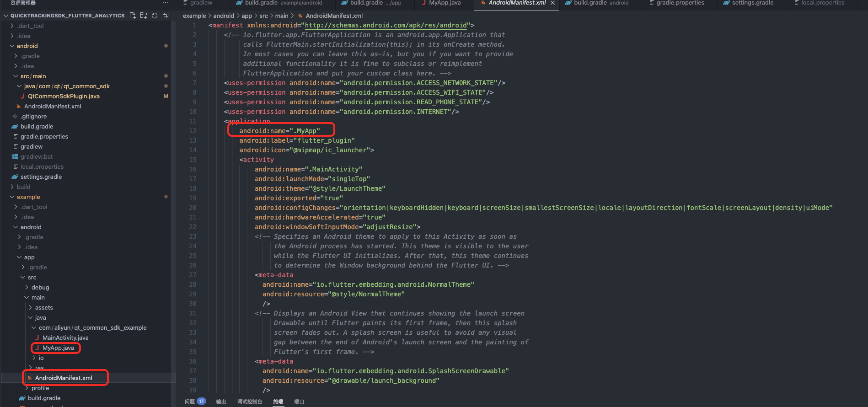Click the android.permission.INTERNET line
Image resolution: width=868 pixels, height=407 pixels.
pyautogui.click(x=341, y=112)
